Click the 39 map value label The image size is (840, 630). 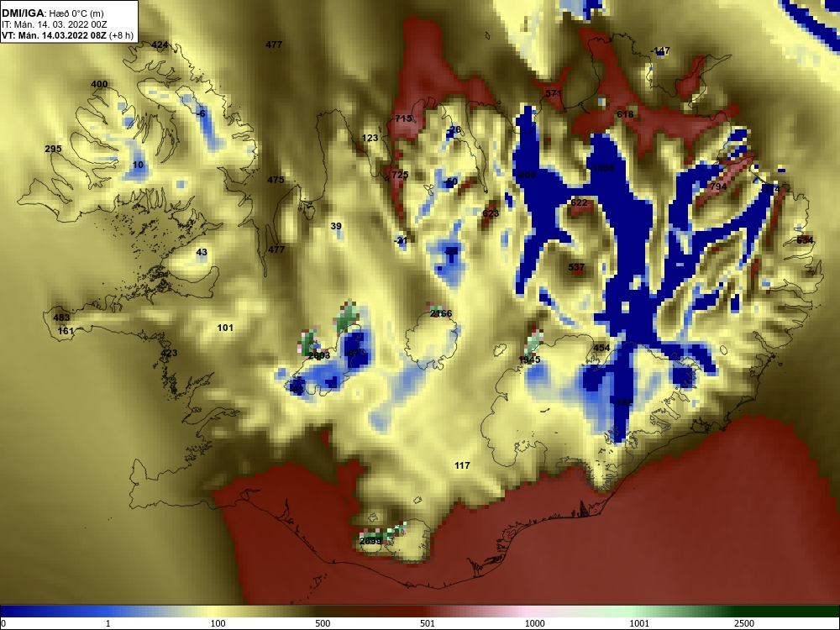(x=336, y=226)
